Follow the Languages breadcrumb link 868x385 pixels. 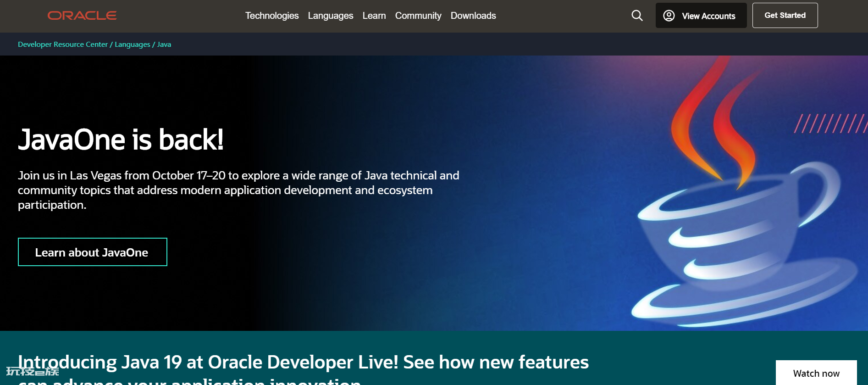[133, 45]
